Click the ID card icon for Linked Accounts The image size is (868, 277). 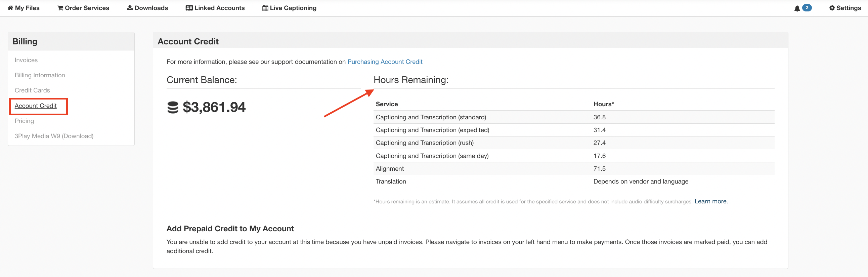click(189, 8)
